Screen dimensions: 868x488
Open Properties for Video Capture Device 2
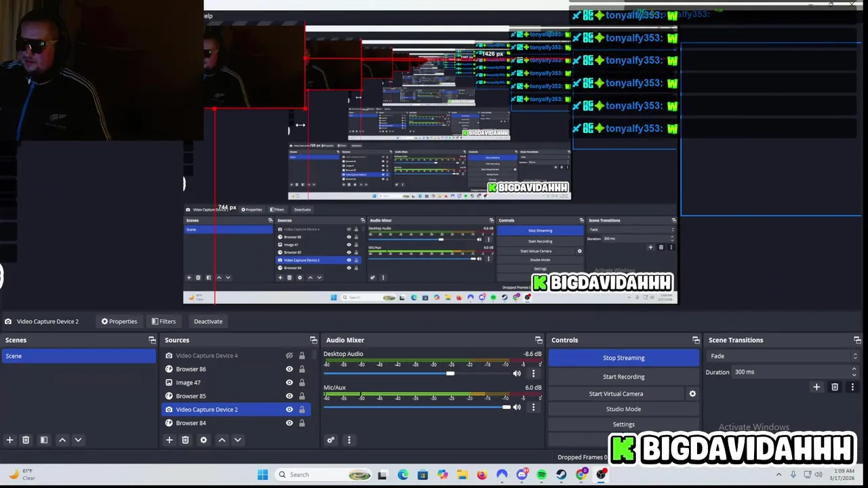119,321
